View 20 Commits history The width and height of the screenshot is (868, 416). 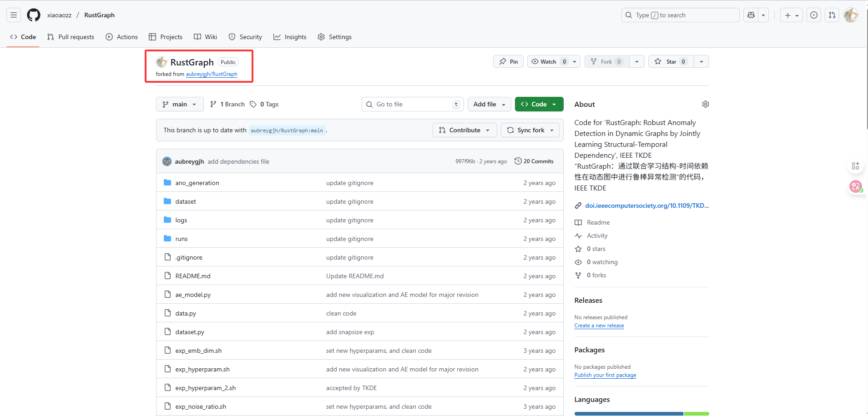click(534, 161)
